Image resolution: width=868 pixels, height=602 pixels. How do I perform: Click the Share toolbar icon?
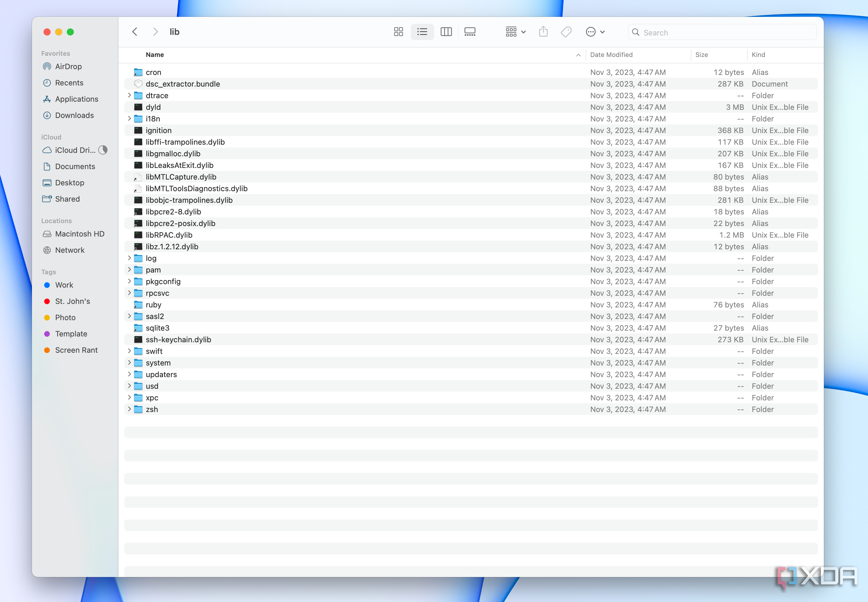pos(543,32)
